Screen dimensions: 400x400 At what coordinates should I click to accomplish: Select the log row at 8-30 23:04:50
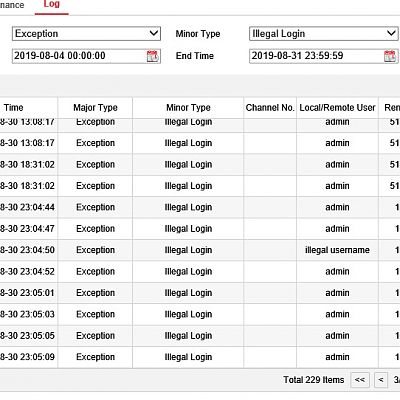[x=200, y=250]
